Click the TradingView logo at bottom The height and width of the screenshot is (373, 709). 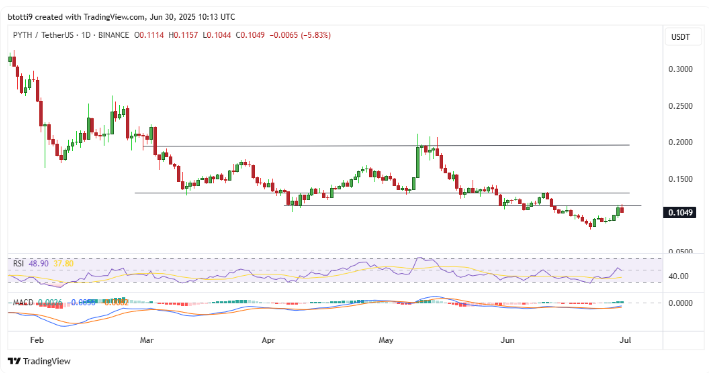(x=40, y=361)
